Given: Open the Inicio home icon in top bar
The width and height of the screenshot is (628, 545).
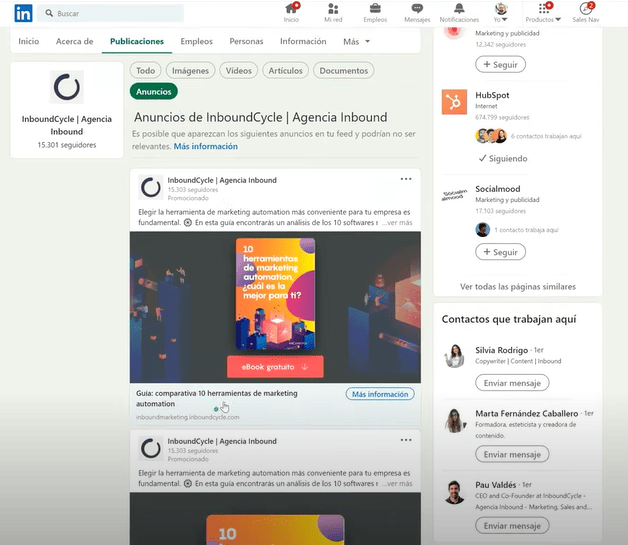Looking at the screenshot, I should pos(292,13).
